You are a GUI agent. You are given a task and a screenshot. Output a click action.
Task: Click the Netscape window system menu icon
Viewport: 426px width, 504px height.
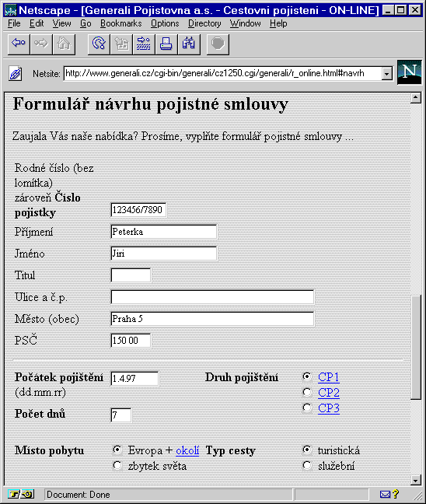pos(11,10)
